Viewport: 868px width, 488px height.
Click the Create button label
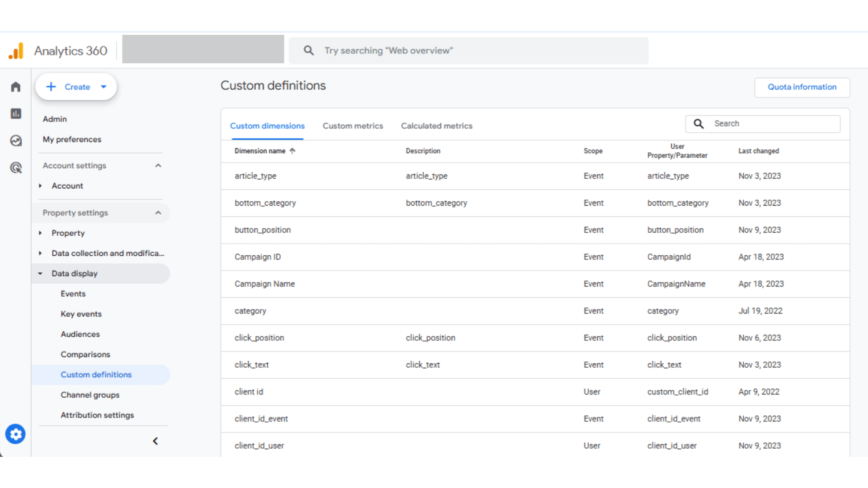click(x=77, y=87)
